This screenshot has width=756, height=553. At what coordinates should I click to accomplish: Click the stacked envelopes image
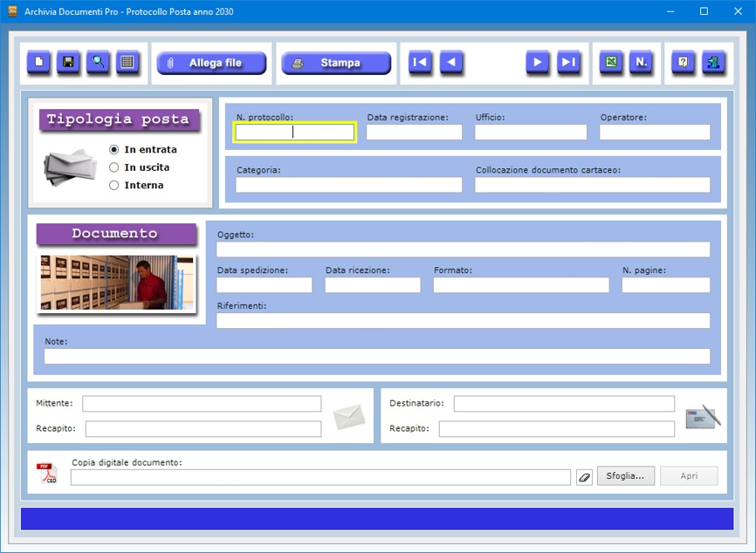tap(71, 167)
